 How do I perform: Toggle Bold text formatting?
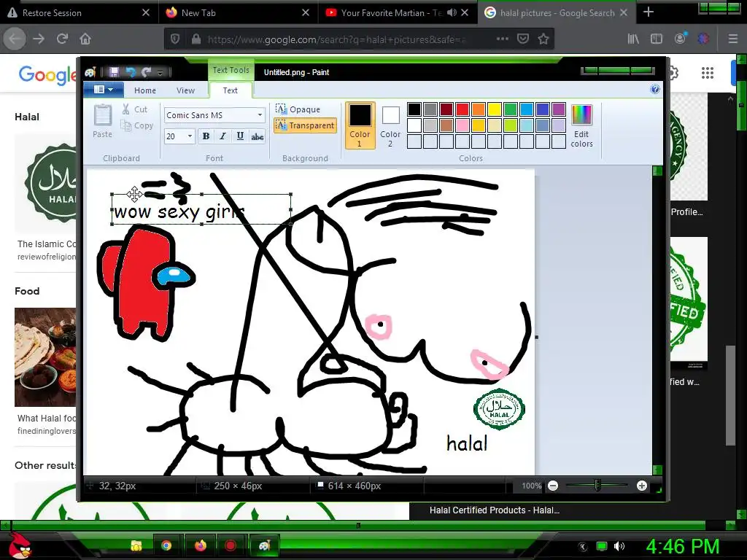pos(206,136)
